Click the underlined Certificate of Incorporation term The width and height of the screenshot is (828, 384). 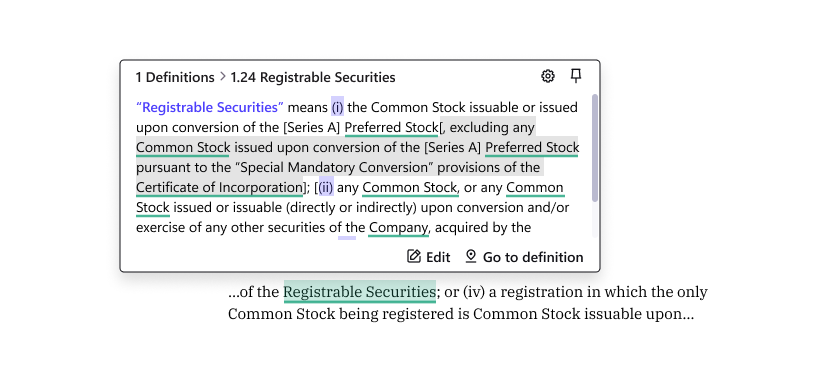219,188
